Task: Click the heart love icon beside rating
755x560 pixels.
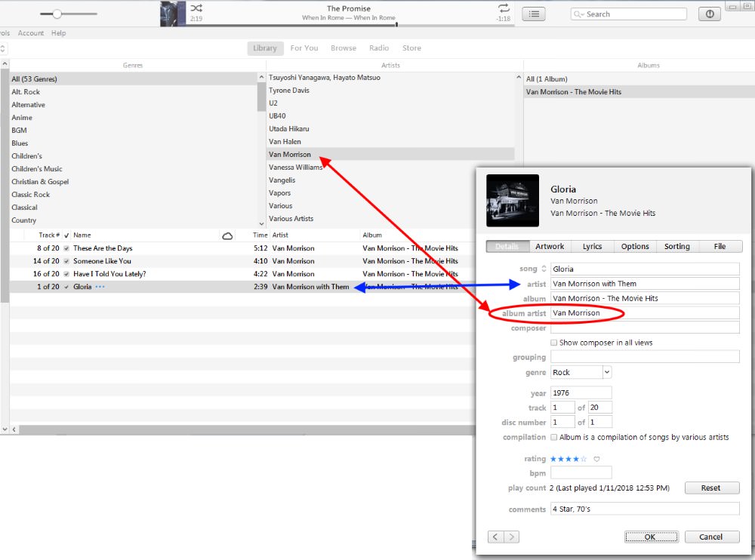Action: coord(596,459)
